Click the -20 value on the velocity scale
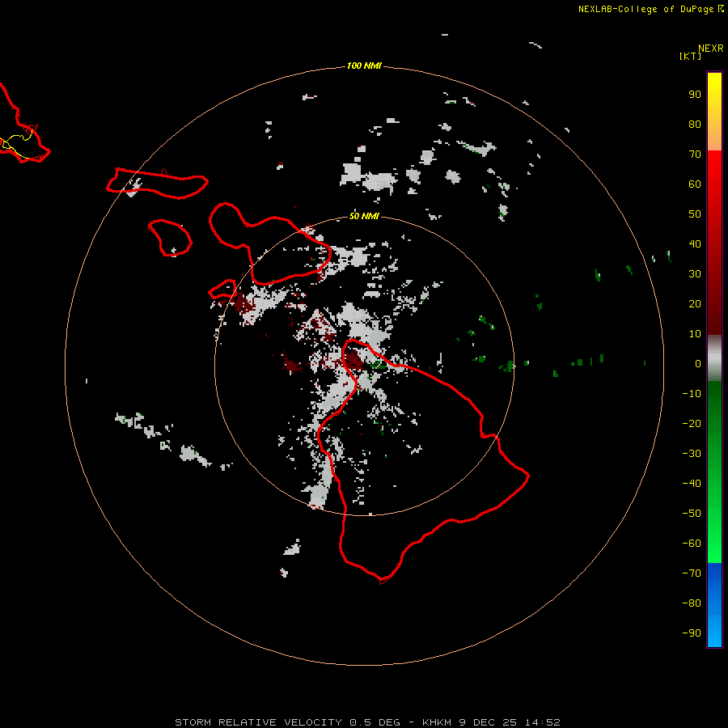728x728 pixels. [x=692, y=423]
